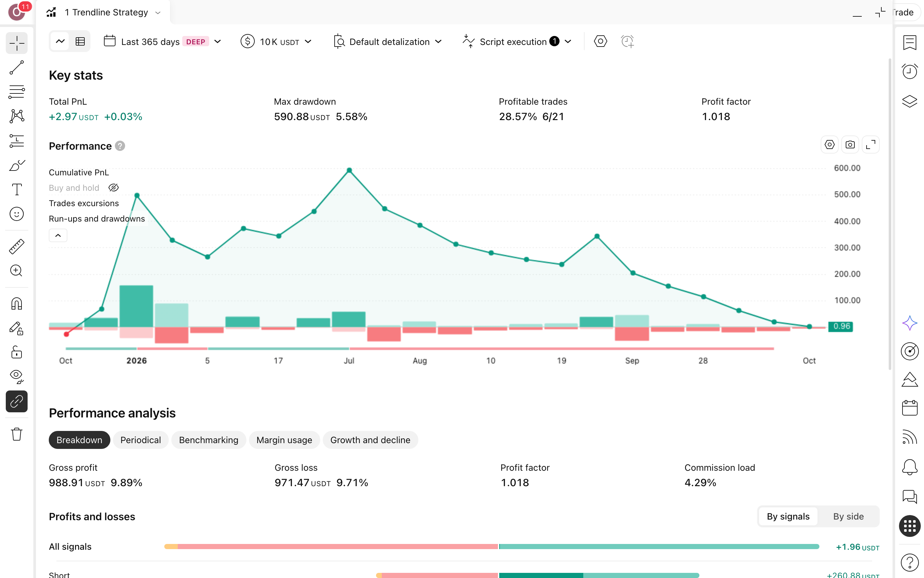Open the Default detalization dropdown
Screen dimensions: 924x578
click(x=388, y=41)
